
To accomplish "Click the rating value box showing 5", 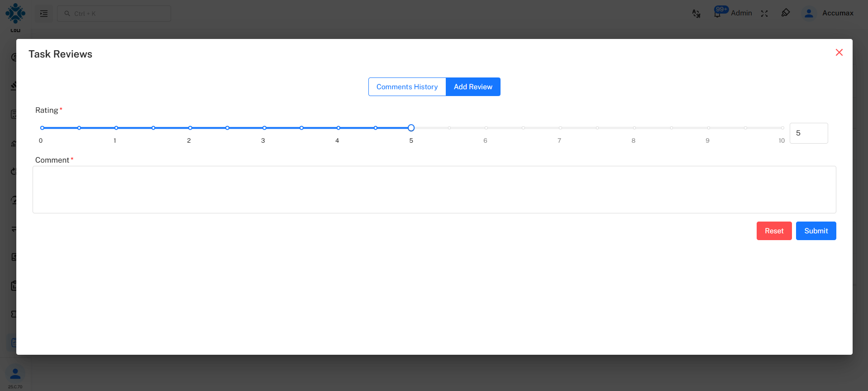I will coord(809,133).
